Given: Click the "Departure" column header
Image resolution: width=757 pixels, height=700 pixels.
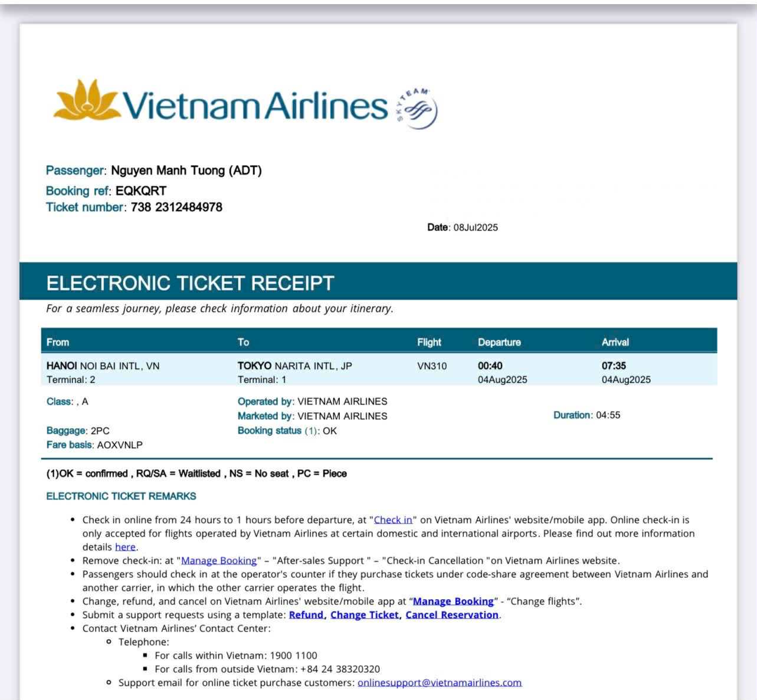Looking at the screenshot, I should coord(499,343).
